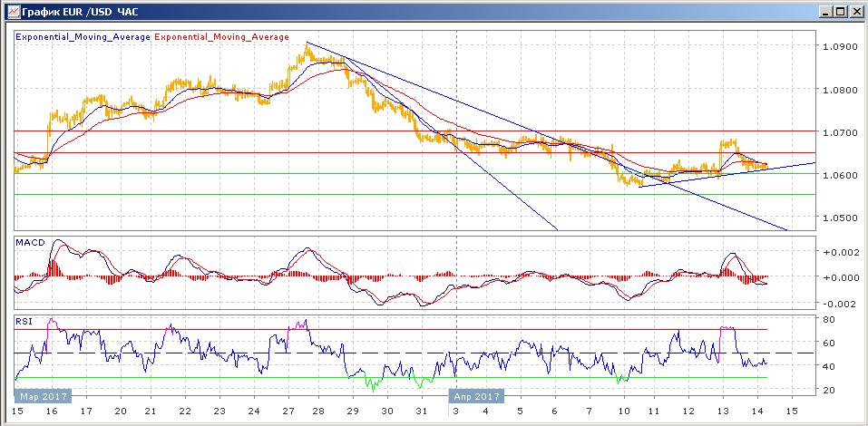This screenshot has width=868, height=426.
Task: Click the RSI axis value 80
Action: click(828, 319)
